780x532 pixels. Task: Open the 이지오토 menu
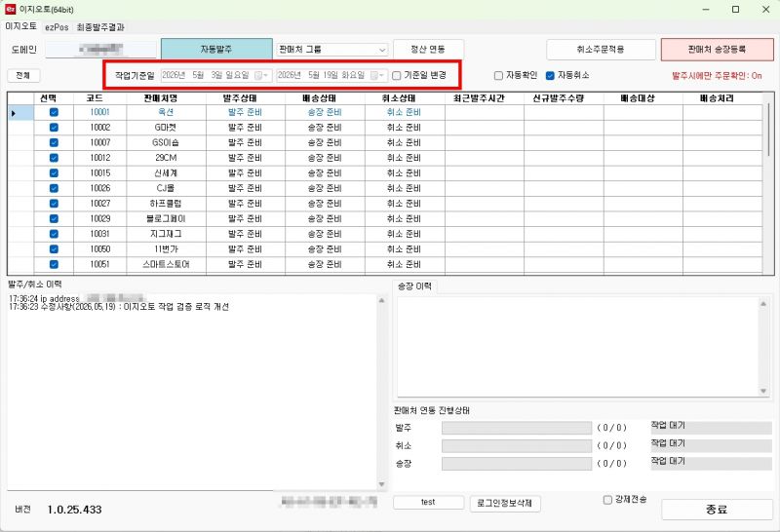pos(20,27)
